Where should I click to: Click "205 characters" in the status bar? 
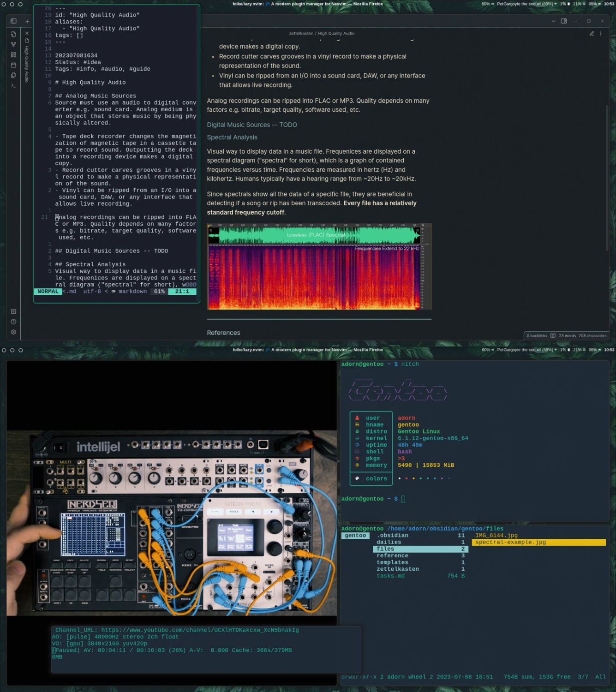click(592, 335)
